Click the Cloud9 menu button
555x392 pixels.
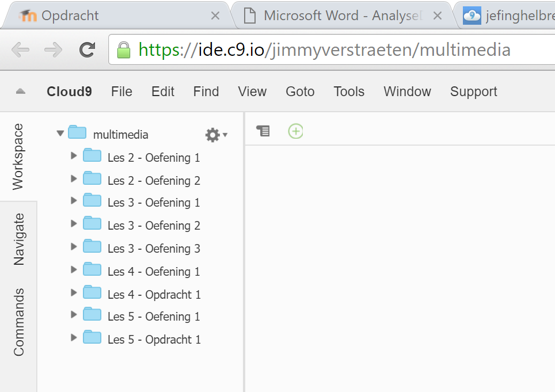pyautogui.click(x=69, y=92)
